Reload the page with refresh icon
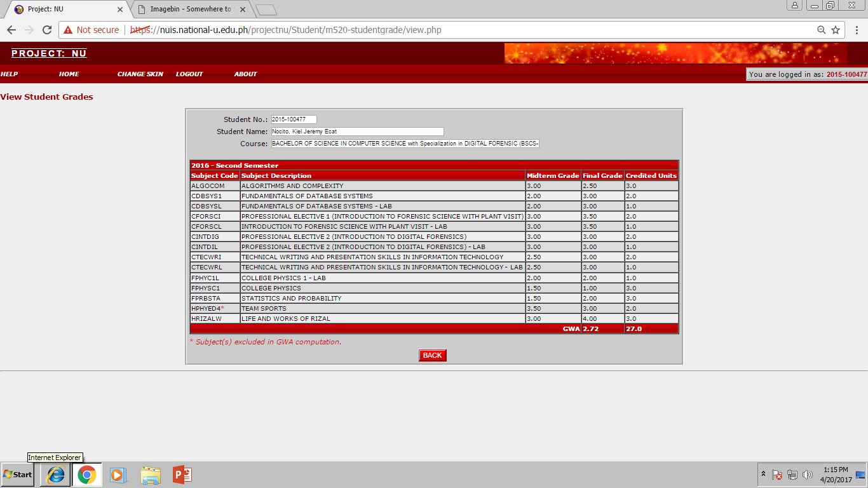Screen dimensions: 868x488 [x=46, y=30]
